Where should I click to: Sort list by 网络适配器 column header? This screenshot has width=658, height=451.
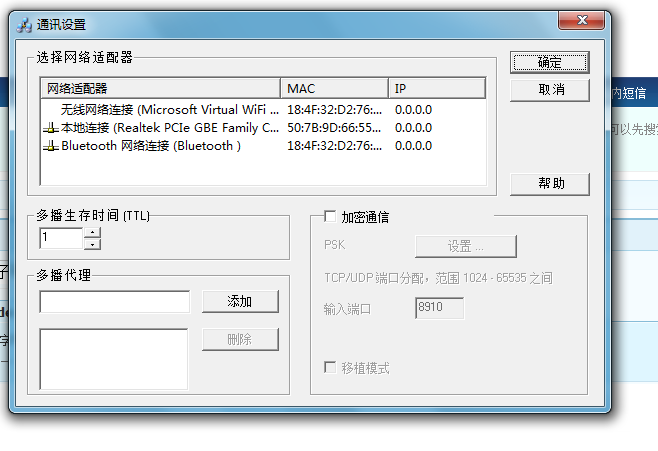[x=160, y=88]
